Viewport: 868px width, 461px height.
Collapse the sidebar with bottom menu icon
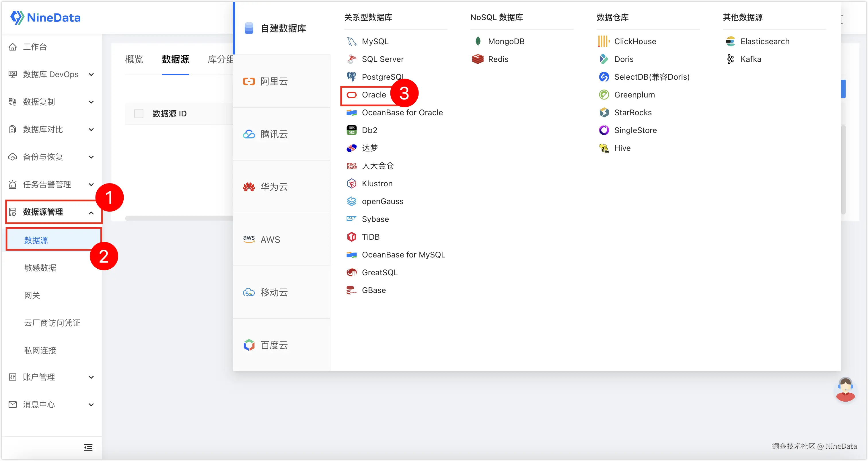click(88, 447)
